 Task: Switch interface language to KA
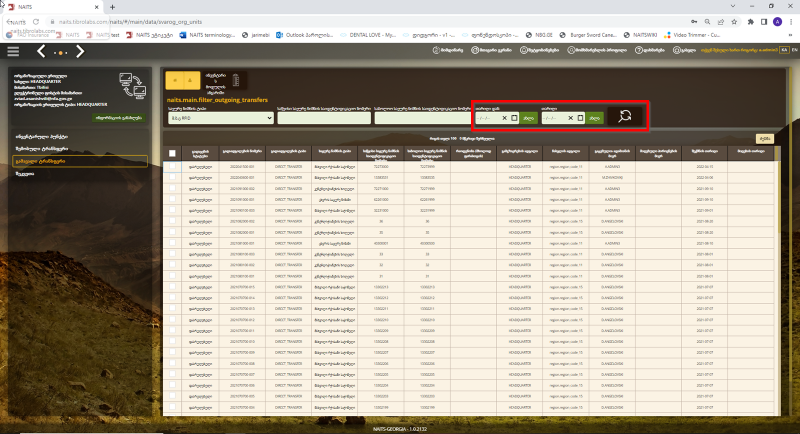click(784, 50)
